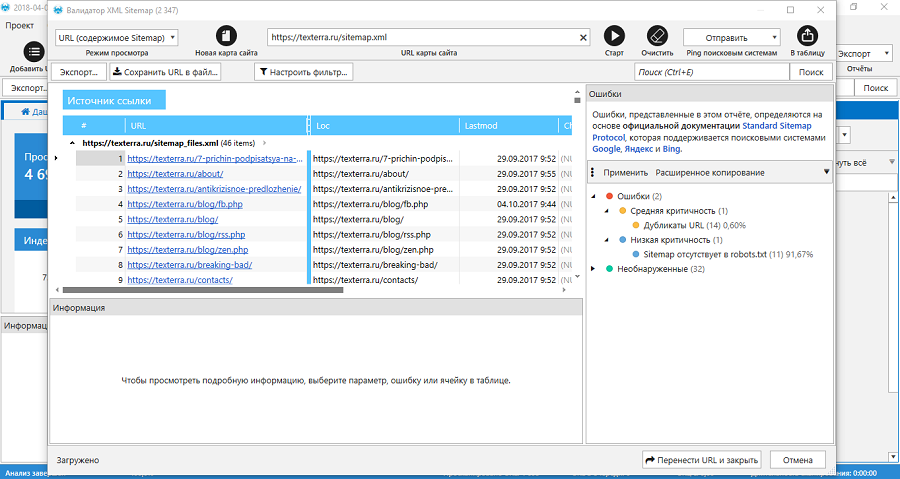The image size is (900, 479).
Task: Select Sitemap отсутствует в robots.txt item
Action: click(x=728, y=255)
